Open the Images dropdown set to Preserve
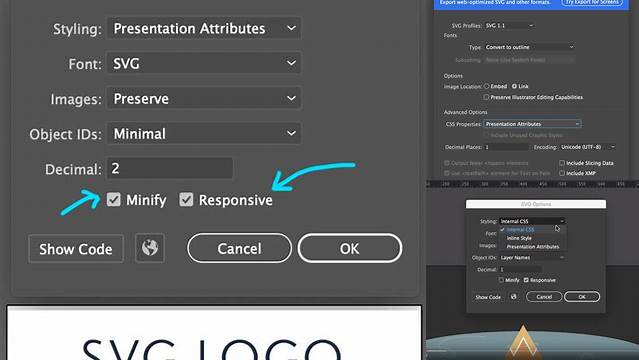639x360 pixels. click(x=204, y=98)
